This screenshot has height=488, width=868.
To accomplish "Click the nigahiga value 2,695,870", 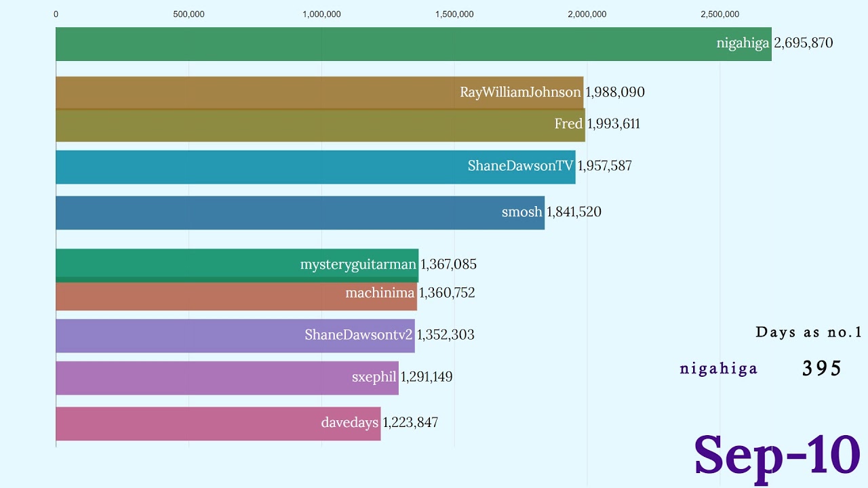I will 804,43.
